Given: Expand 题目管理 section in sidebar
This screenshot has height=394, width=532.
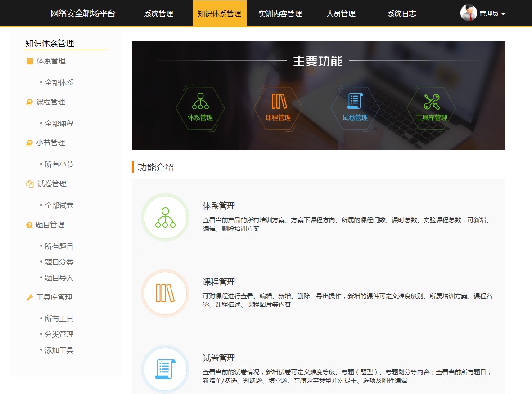Looking at the screenshot, I should (50, 225).
